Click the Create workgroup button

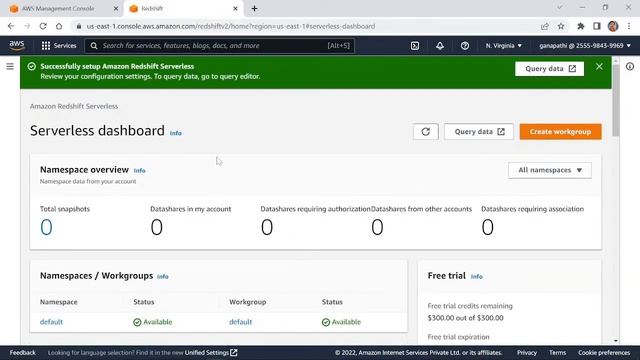[560, 132]
